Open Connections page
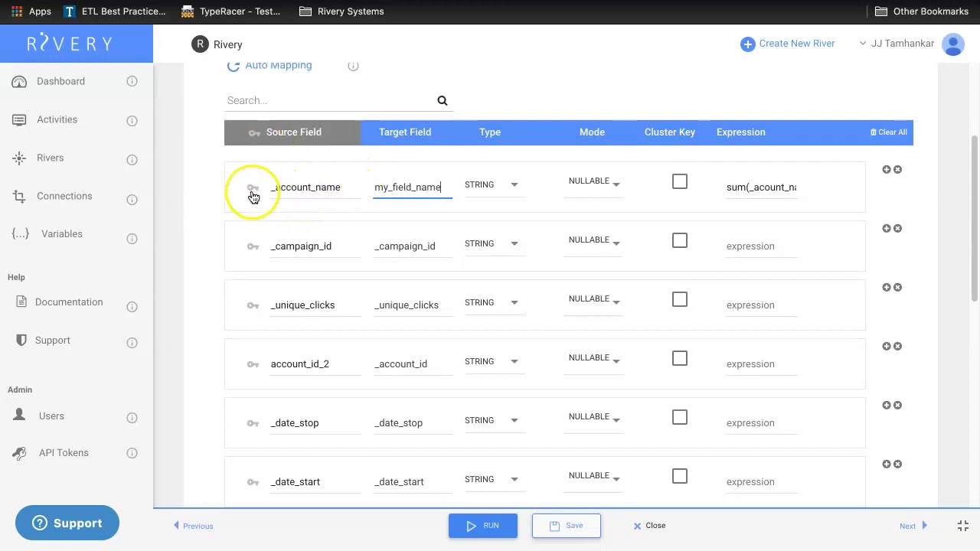The height and width of the screenshot is (551, 980). 64,196
